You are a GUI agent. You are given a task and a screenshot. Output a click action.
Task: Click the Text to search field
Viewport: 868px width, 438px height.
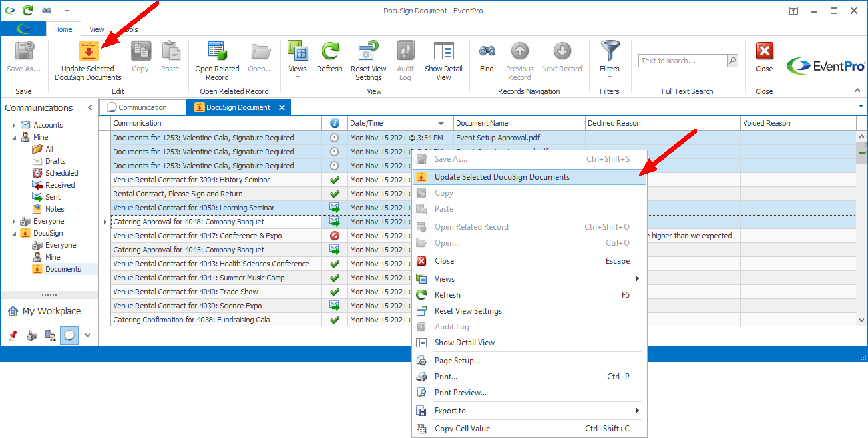682,61
